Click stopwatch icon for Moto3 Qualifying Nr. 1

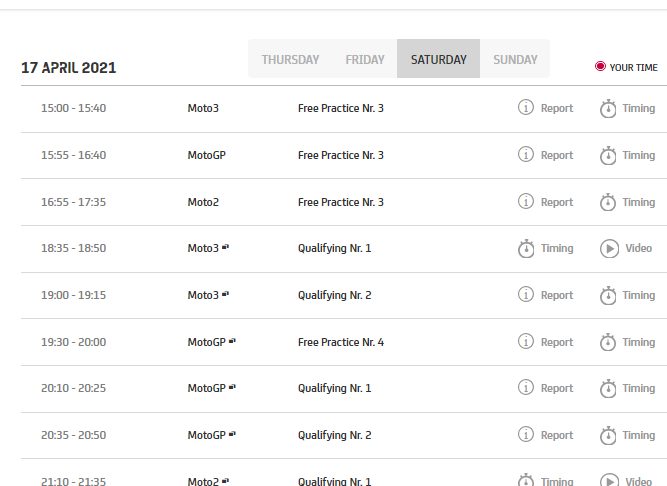coord(526,248)
